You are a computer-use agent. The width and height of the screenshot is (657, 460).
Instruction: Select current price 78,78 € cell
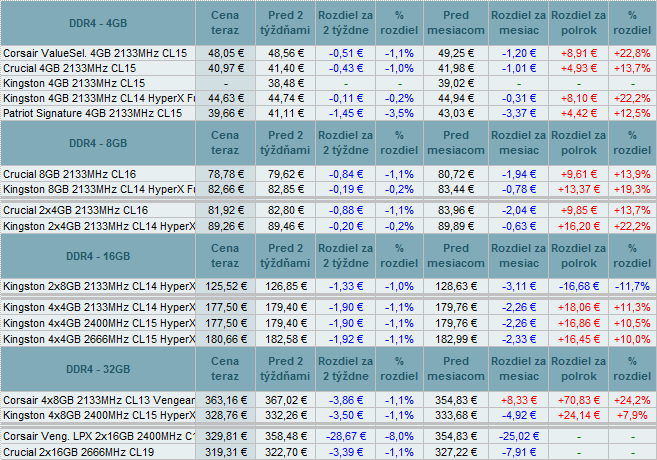point(226,174)
